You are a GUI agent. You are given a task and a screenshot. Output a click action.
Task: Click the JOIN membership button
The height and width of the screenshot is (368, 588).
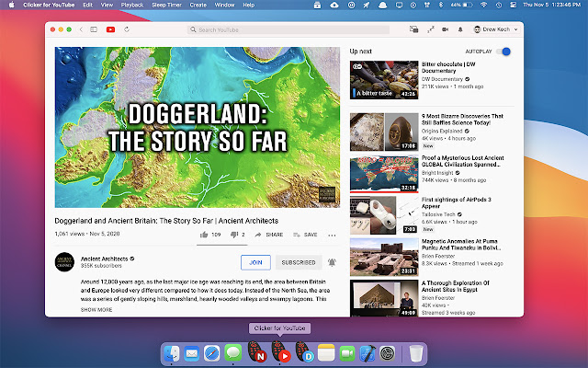(255, 262)
